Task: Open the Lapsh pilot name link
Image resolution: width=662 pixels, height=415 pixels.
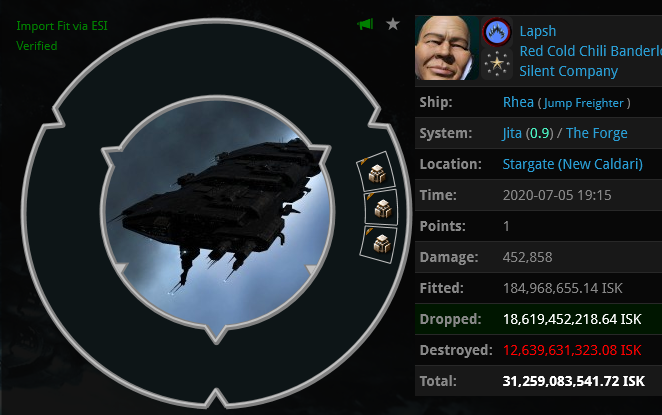Action: [537, 31]
